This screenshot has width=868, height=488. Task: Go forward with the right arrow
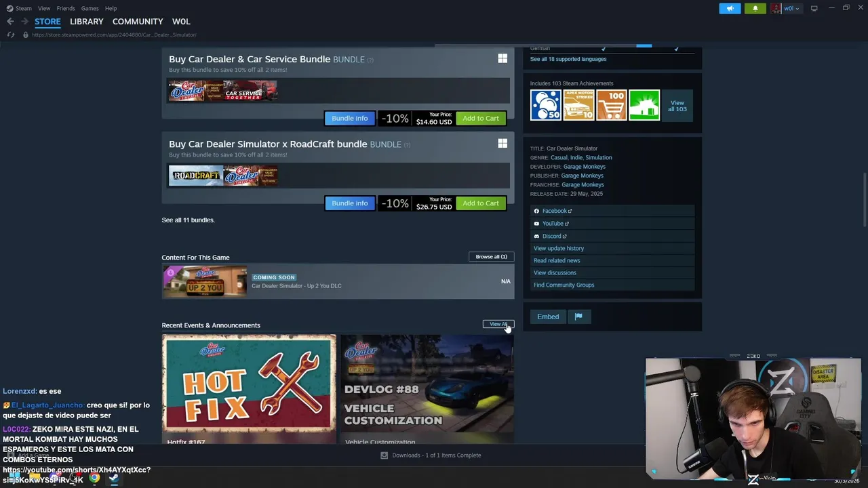click(24, 22)
